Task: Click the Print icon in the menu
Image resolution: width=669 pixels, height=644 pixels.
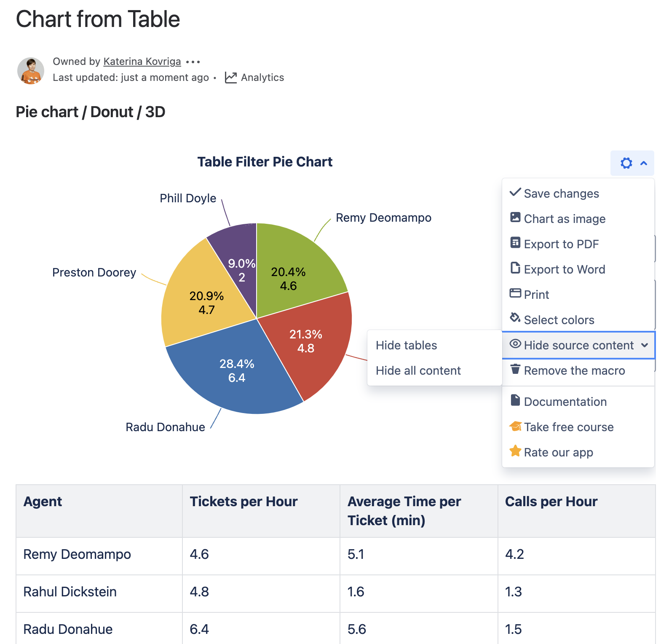Action: (515, 293)
